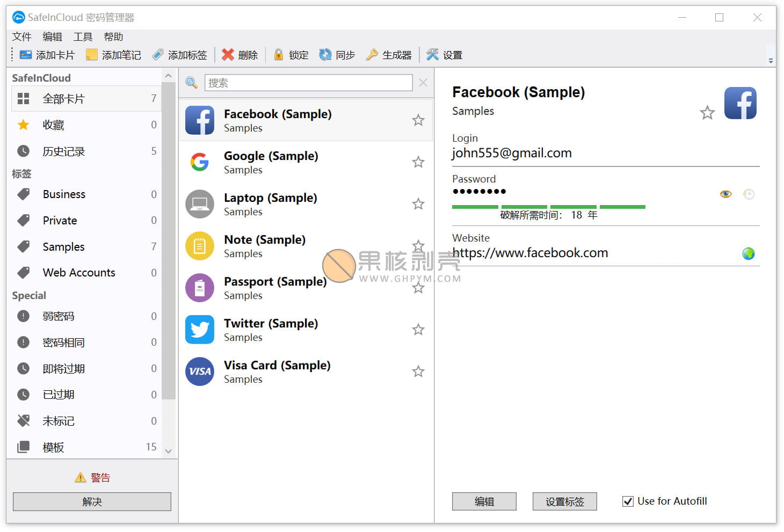
Task: Open the 文件 menu
Action: (22, 37)
